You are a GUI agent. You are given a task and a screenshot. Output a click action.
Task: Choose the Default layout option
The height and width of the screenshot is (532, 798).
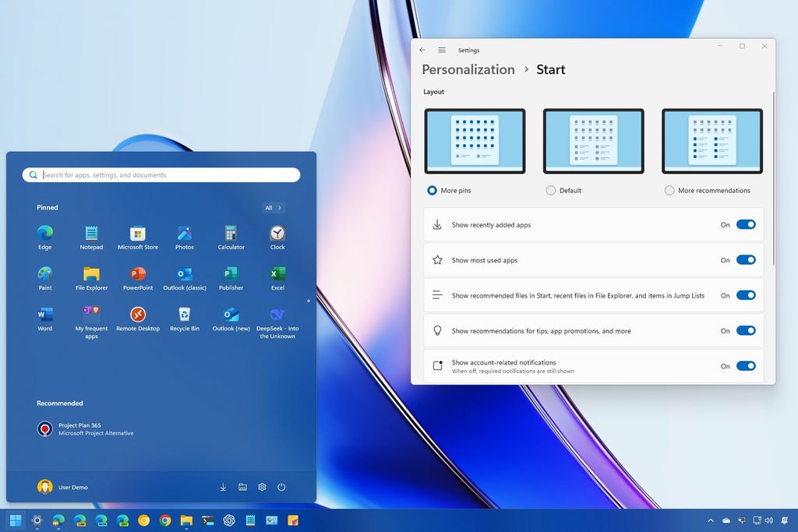550,190
